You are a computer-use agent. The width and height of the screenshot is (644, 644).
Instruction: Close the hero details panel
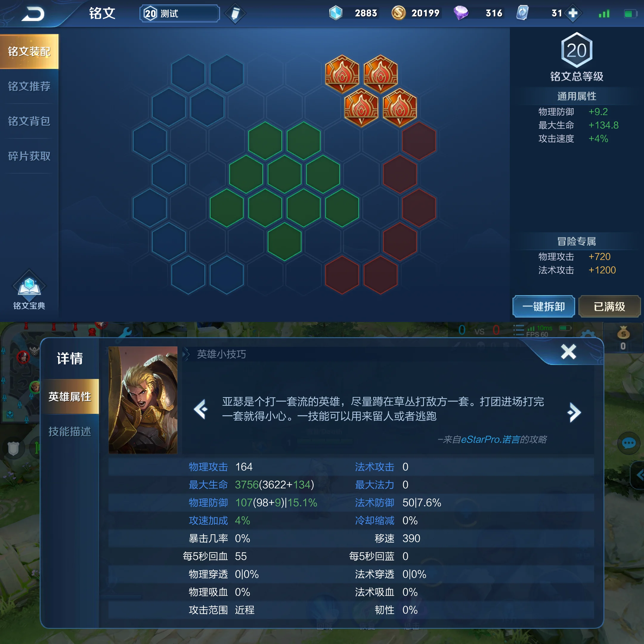[x=568, y=351]
